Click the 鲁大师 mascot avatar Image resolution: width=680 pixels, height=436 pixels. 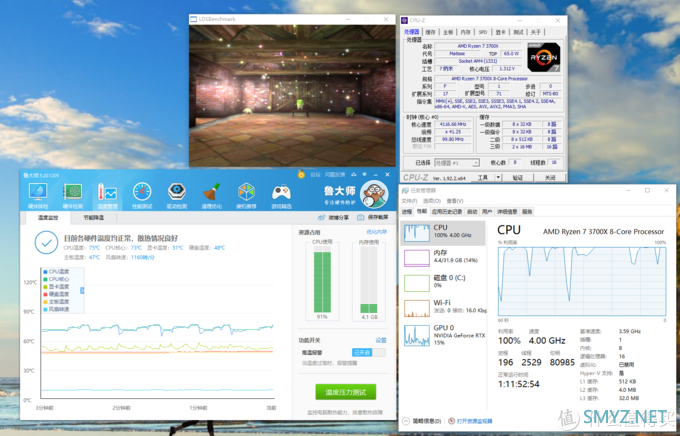pos(374,194)
